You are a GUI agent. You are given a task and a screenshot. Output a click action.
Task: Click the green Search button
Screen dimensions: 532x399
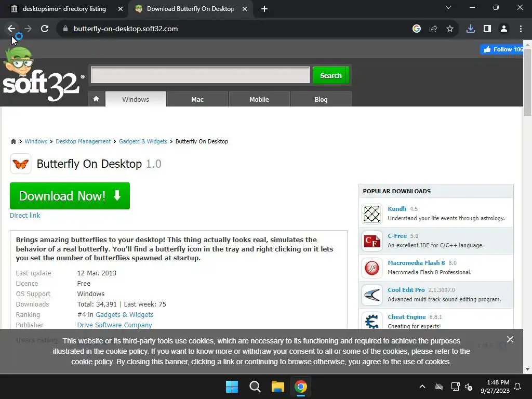(x=331, y=75)
